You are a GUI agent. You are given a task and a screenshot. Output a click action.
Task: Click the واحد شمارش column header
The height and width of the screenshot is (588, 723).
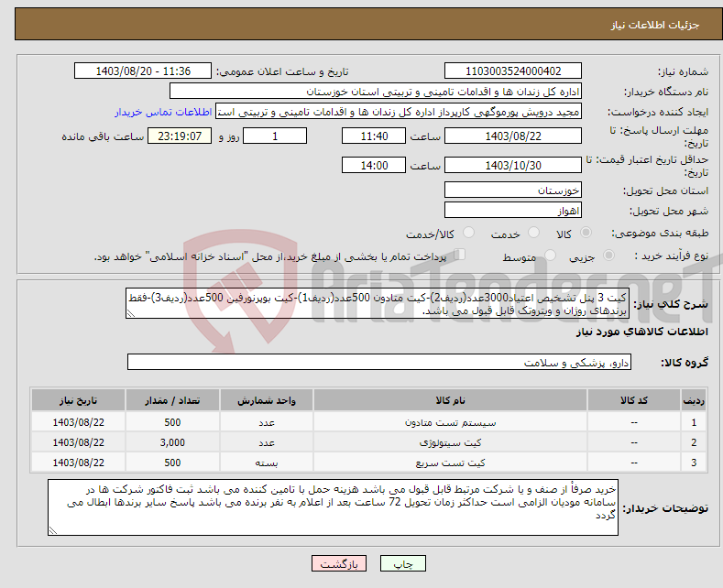tap(266, 400)
